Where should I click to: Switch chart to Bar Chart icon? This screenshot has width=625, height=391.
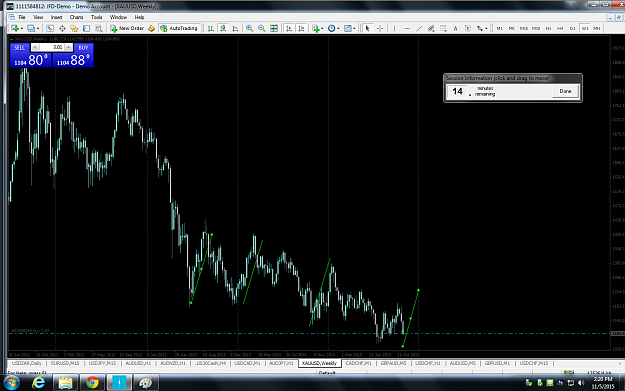[211, 28]
